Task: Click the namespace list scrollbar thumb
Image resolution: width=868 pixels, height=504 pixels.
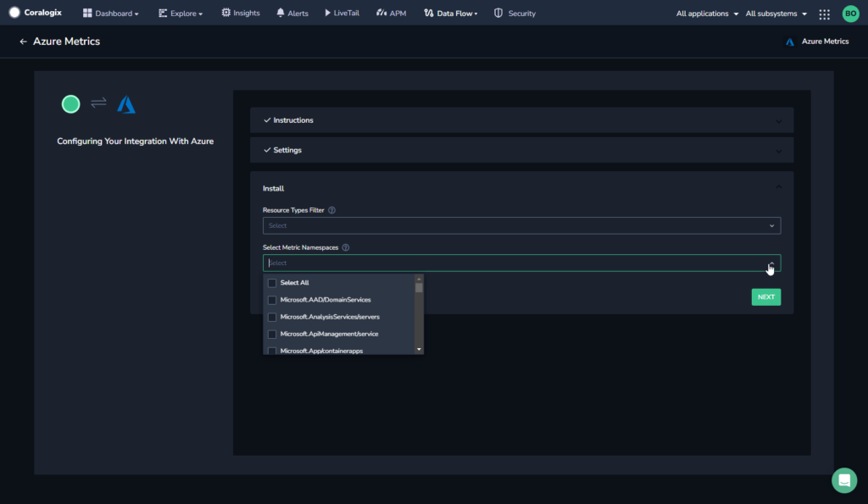Action: 419,288
